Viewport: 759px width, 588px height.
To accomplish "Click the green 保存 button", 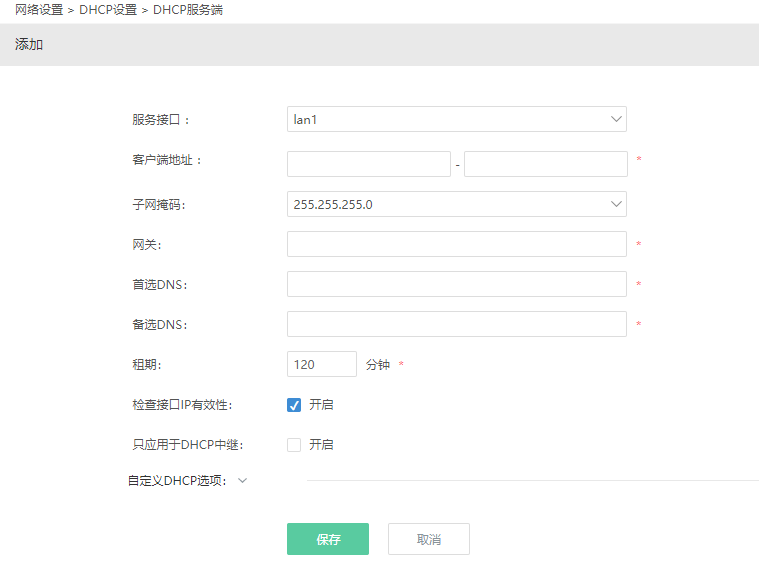I will coord(328,539).
